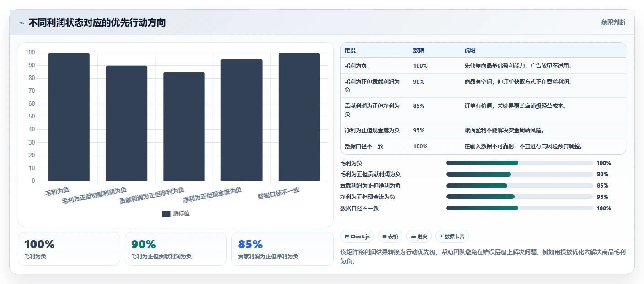Open the 100% 毛利为负 data card
644x284 pixels.
coord(69,249)
